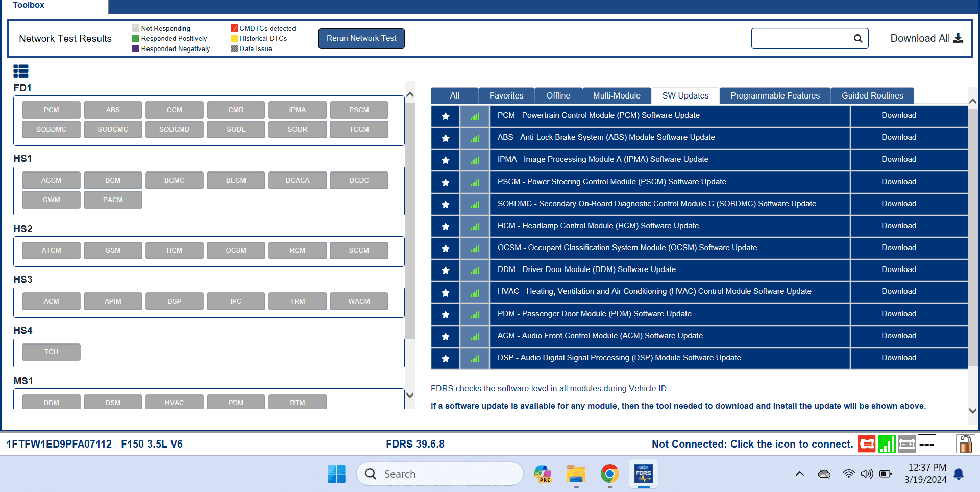Switch to the Multi-Module tab
980x492 pixels.
[617, 95]
